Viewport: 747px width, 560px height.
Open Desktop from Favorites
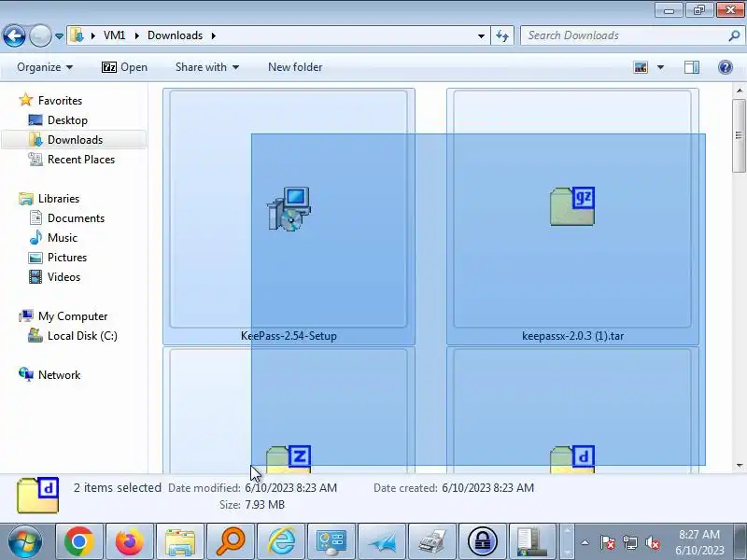tap(67, 120)
